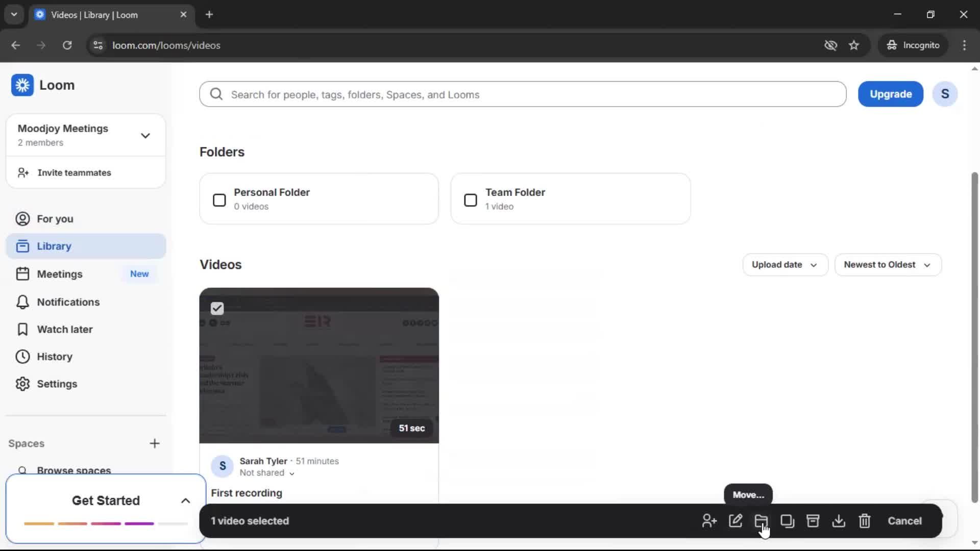This screenshot has height=551, width=980.
Task: Select the Team Folder checkbox
Action: click(470, 200)
